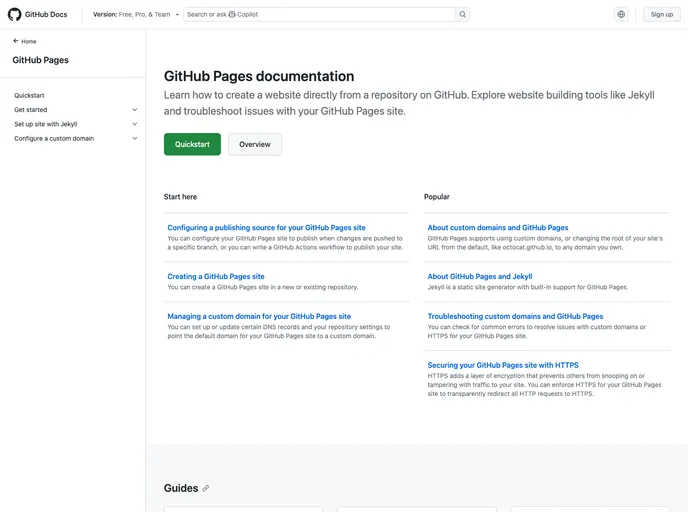This screenshot has height=512, width=688.
Task: Click the GitHub Pages documentation title
Action: click(x=259, y=76)
